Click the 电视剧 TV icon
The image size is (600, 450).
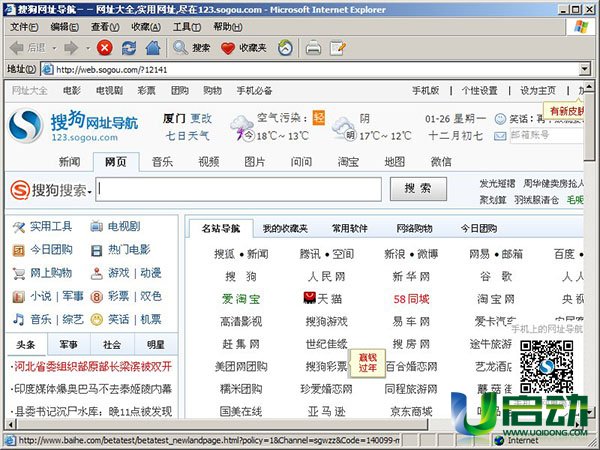pyautogui.click(x=96, y=227)
